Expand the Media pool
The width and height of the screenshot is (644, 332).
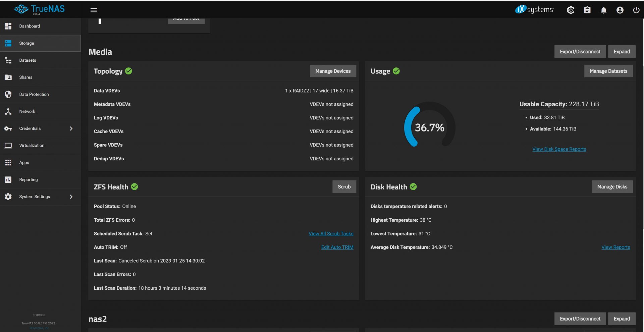[x=622, y=52]
